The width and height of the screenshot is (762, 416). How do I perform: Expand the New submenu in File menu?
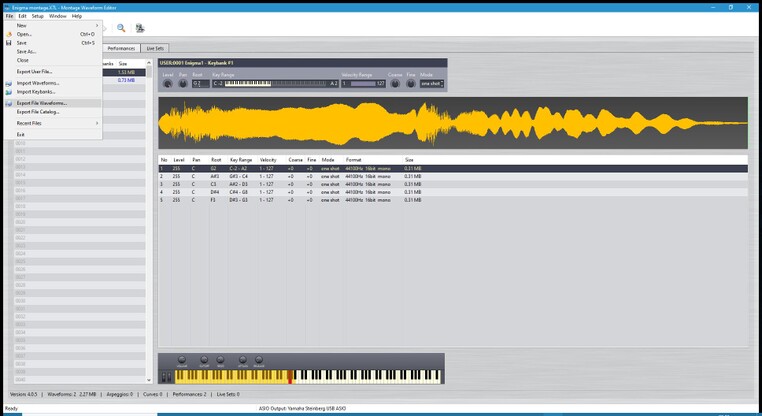tap(50, 25)
